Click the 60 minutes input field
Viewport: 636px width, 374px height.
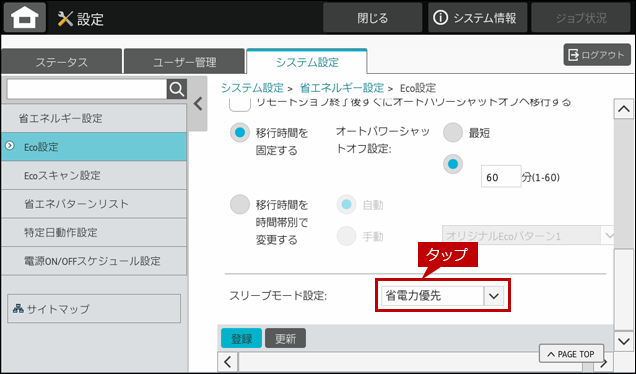pyautogui.click(x=501, y=177)
